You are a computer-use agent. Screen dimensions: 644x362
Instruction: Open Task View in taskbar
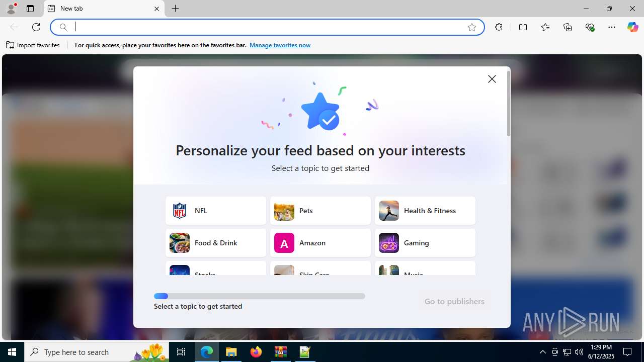pyautogui.click(x=182, y=352)
